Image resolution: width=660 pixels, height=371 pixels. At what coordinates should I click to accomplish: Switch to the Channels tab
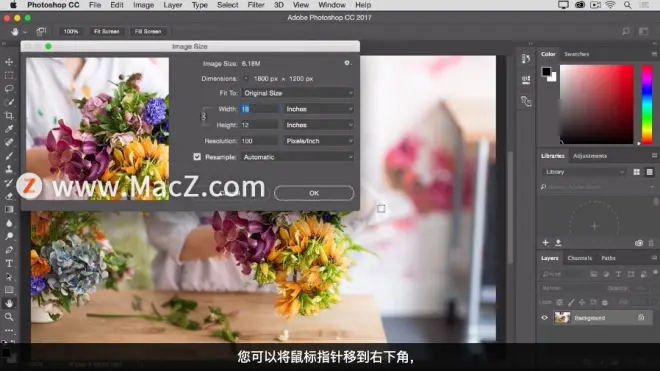[580, 258]
